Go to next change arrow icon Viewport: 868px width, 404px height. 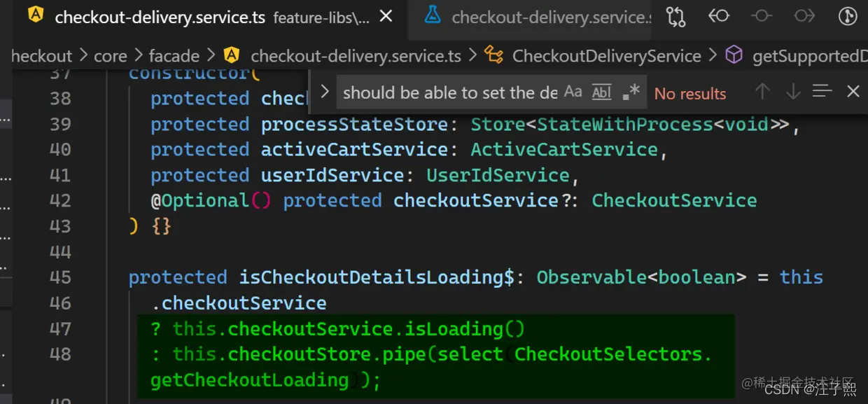coord(804,15)
